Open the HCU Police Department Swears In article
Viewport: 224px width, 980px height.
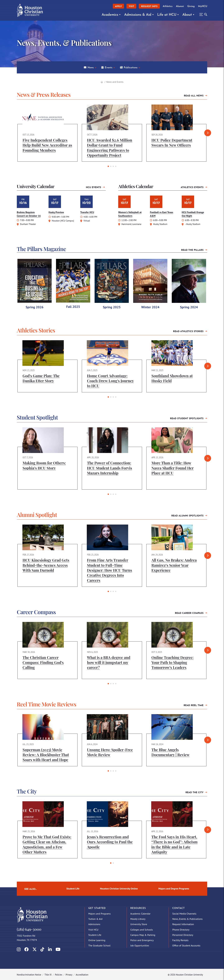(172, 143)
